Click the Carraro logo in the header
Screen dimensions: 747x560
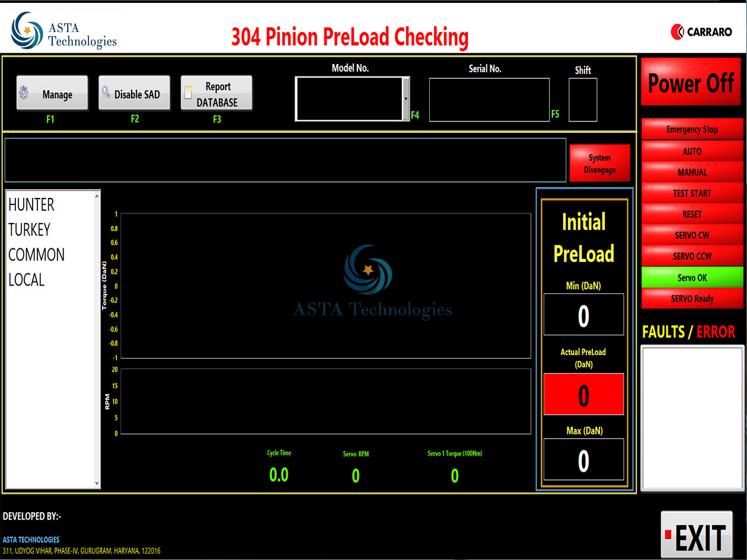pyautogui.click(x=701, y=32)
